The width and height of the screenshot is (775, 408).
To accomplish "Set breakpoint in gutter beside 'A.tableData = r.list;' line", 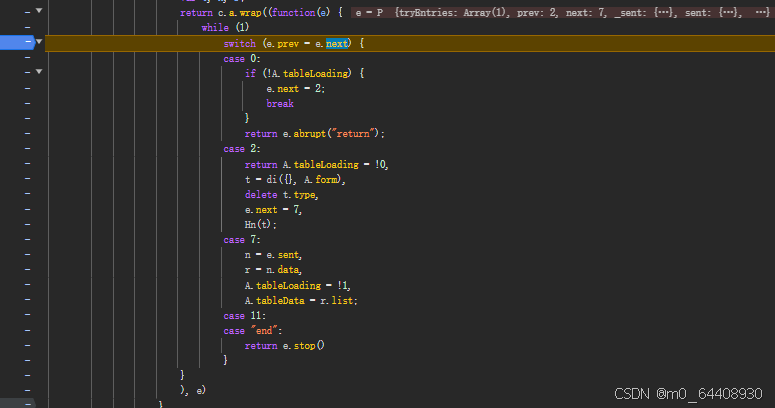I will pyautogui.click(x=28, y=300).
